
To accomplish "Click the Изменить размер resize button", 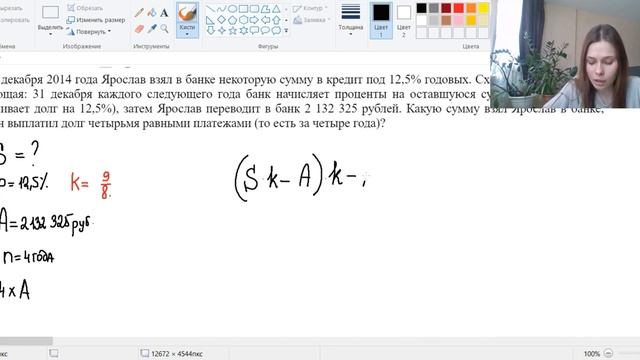I will 96,20.
